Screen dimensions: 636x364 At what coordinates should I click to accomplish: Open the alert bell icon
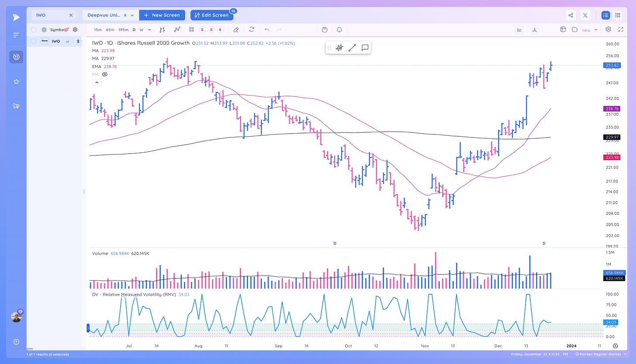tap(339, 30)
